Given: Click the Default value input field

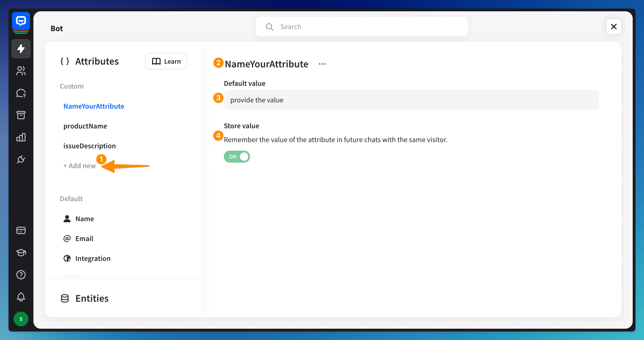Looking at the screenshot, I should coord(411,100).
